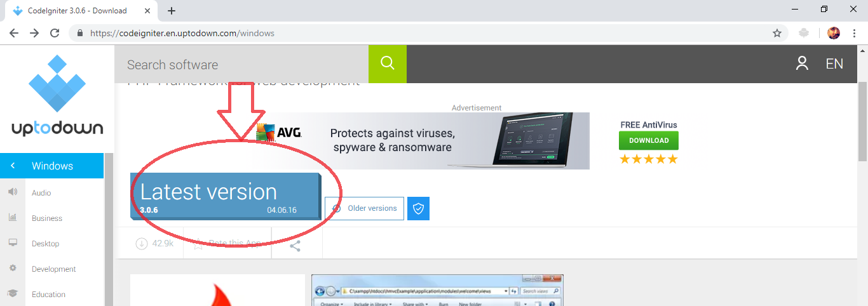868x306 pixels.
Task: Click the FREE AntiVirus ad text
Action: (649, 125)
